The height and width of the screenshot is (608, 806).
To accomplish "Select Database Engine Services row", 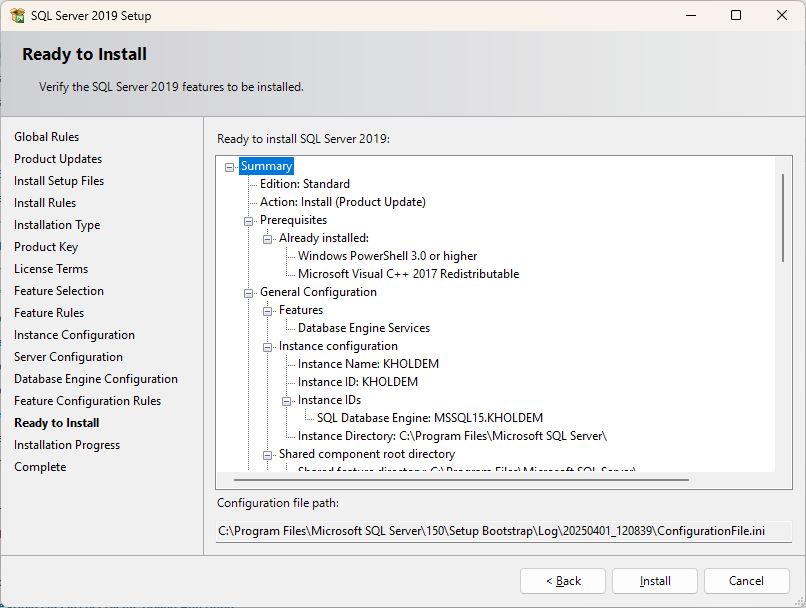I will (x=363, y=328).
